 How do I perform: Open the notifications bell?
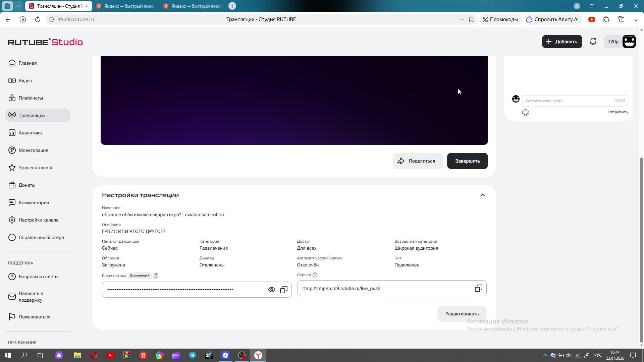point(593,42)
